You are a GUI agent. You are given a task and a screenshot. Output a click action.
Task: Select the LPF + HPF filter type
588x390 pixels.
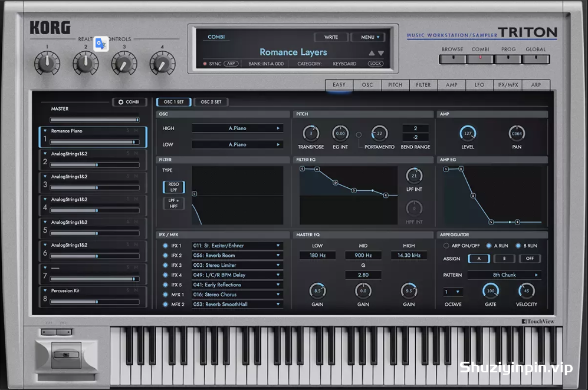[173, 203]
